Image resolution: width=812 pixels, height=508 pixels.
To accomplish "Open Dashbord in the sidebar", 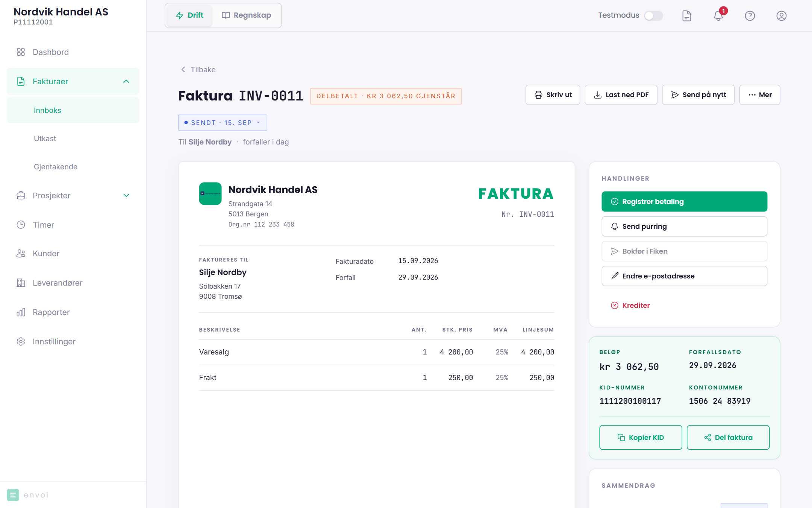I will point(73,52).
